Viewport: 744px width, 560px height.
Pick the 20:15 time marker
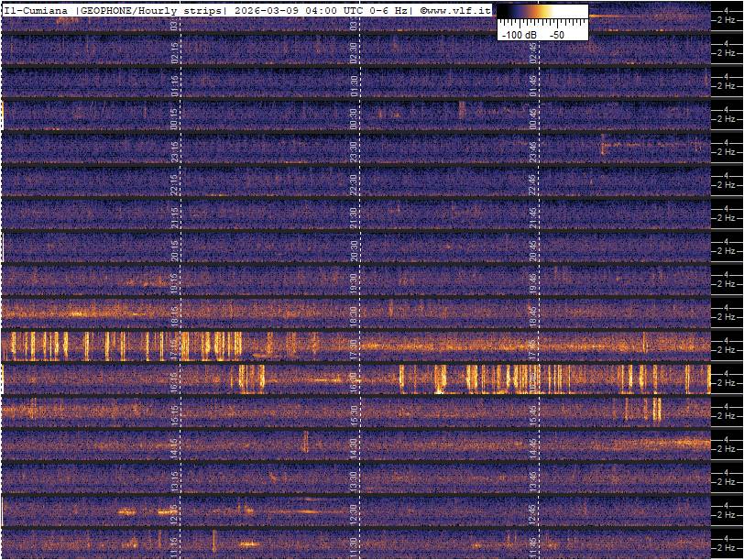coord(174,249)
